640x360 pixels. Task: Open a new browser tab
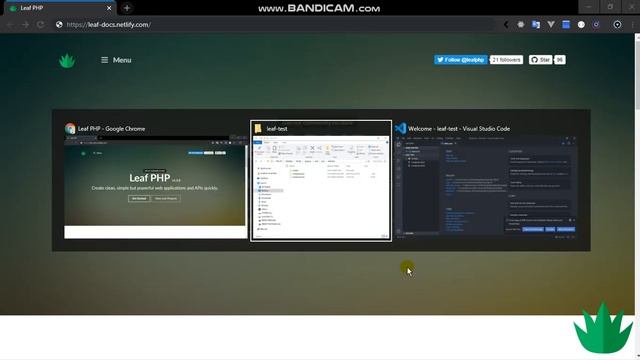click(127, 8)
